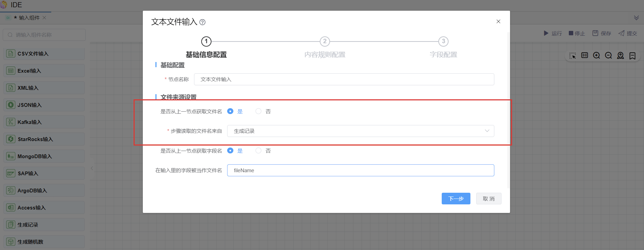The width and height of the screenshot is (644, 250).
Task: Click the MongoDB输入 component icon
Action: [10, 156]
